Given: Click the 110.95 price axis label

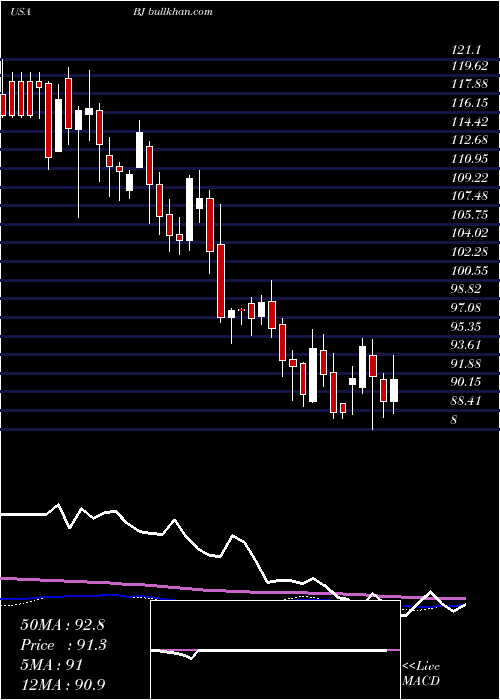Looking at the screenshot, I should 469,159.
